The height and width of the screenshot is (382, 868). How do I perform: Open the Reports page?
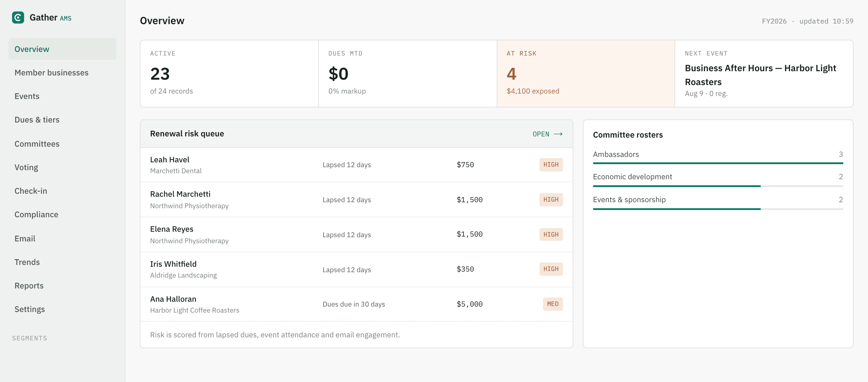click(x=62, y=286)
